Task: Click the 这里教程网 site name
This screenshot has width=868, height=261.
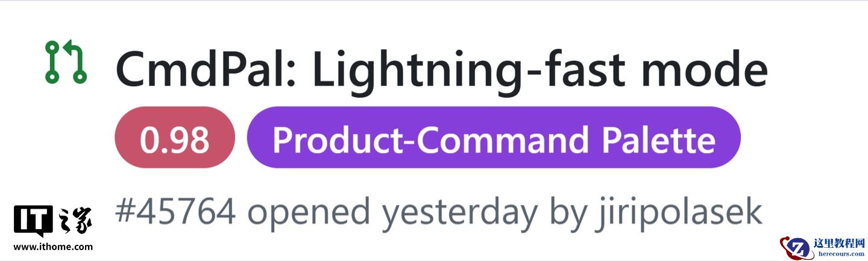Action: [x=839, y=244]
